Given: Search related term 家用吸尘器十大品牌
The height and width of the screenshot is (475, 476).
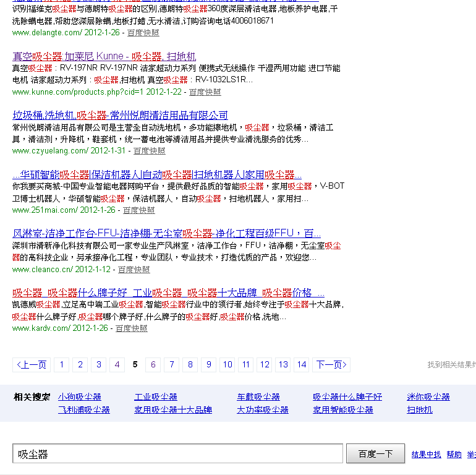Looking at the screenshot, I should coord(173,410).
